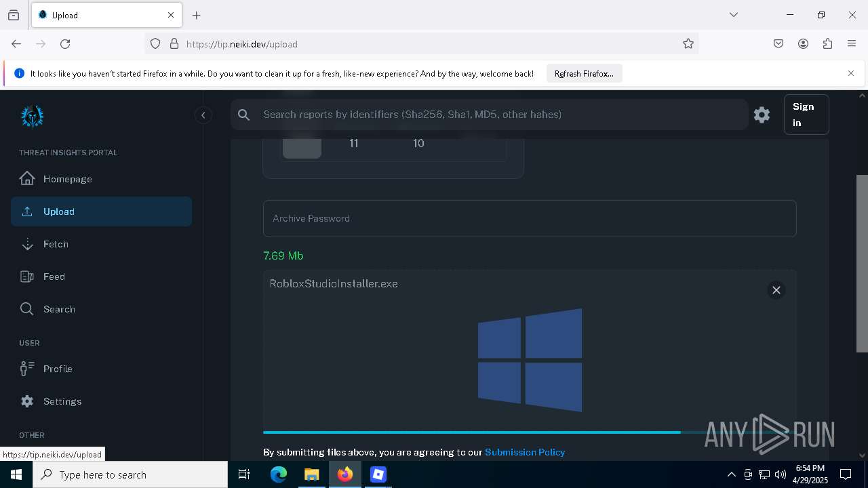The image size is (868, 488).
Task: Open Homepage in sidebar
Action: (x=102, y=179)
